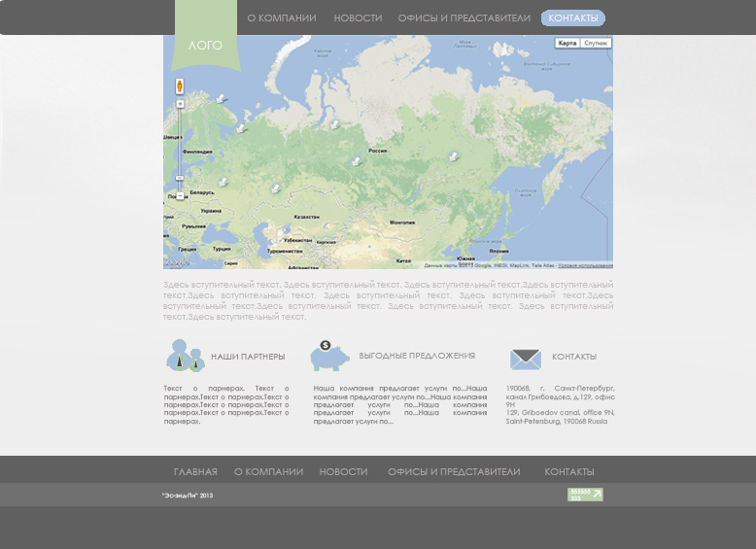The width and height of the screenshot is (756, 549).
Task: Click the footer copyright text with 2013
Action: tap(188, 496)
